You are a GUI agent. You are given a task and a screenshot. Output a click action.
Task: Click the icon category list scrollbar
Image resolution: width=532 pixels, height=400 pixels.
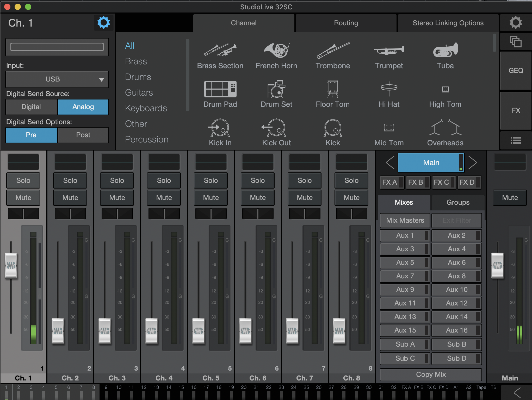(x=187, y=75)
